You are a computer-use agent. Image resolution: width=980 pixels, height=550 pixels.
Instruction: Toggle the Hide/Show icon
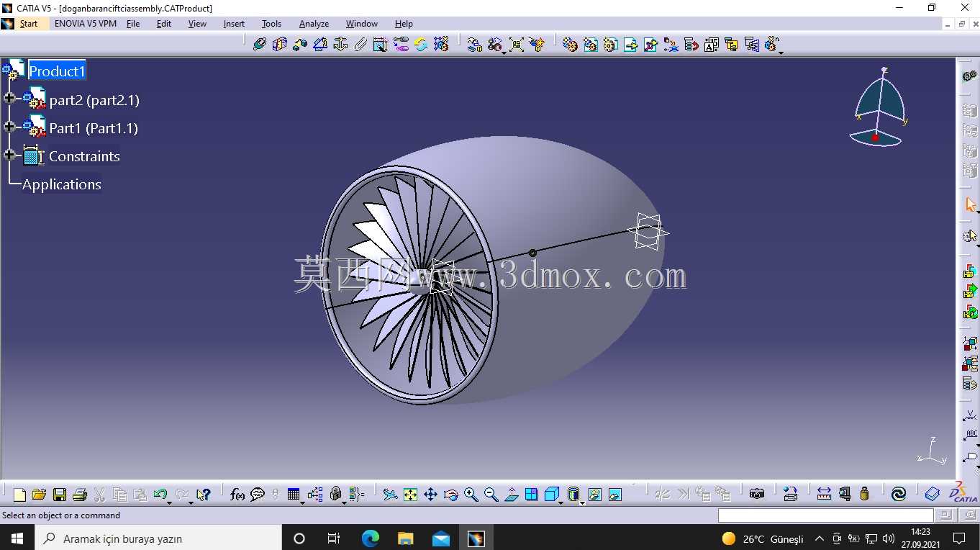point(594,495)
